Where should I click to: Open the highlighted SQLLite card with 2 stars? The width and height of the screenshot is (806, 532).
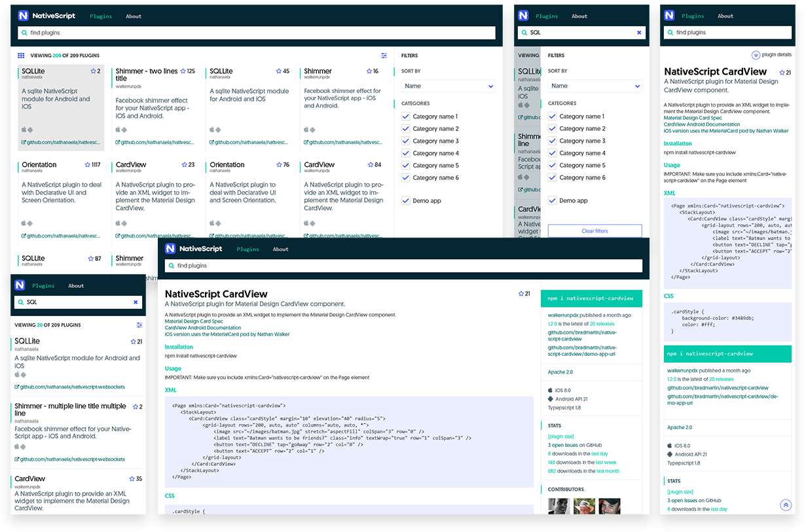point(60,107)
